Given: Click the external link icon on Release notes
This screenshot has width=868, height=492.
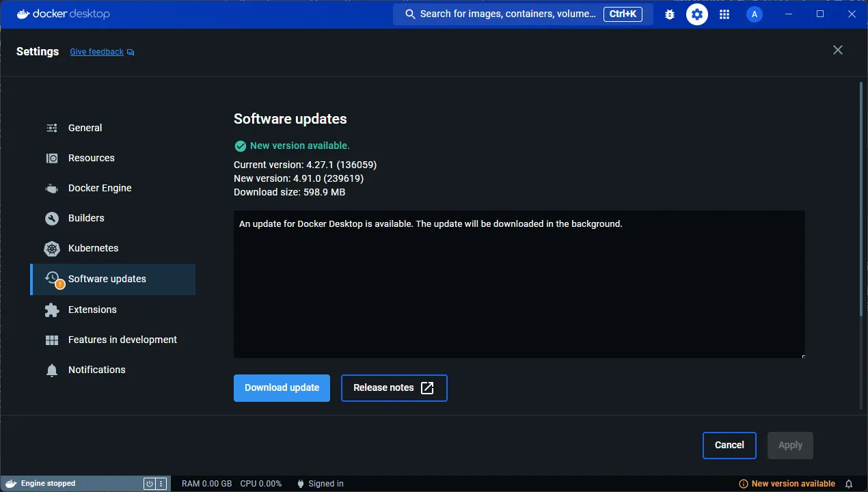Looking at the screenshot, I should [x=427, y=387].
